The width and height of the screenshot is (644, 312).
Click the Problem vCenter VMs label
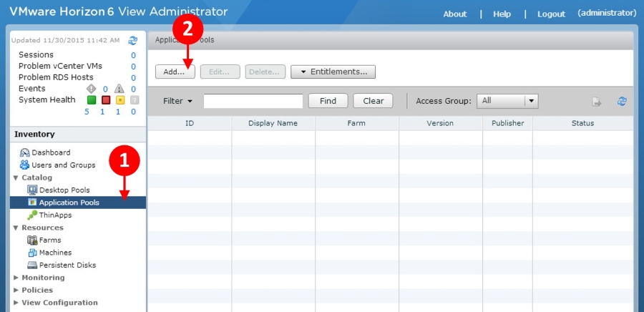coord(60,66)
